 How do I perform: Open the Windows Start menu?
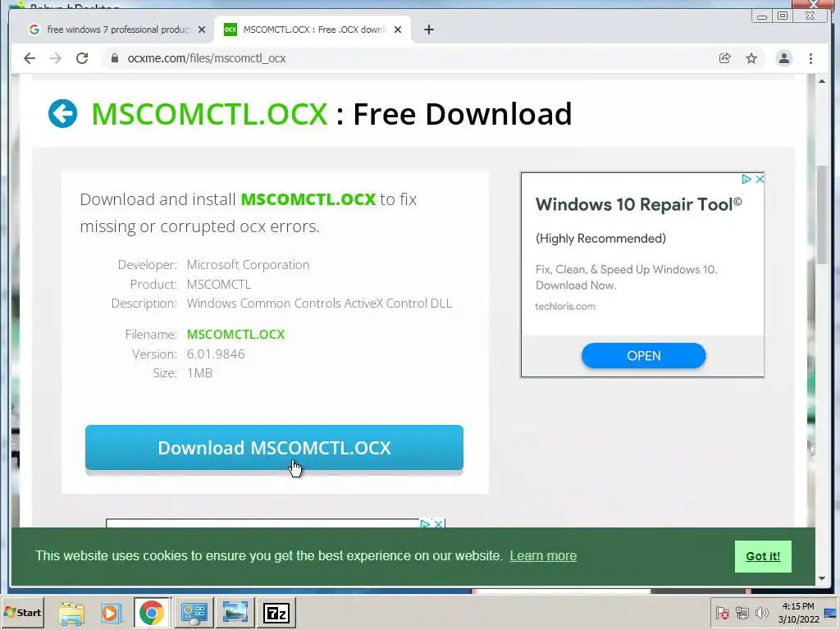tap(22, 612)
